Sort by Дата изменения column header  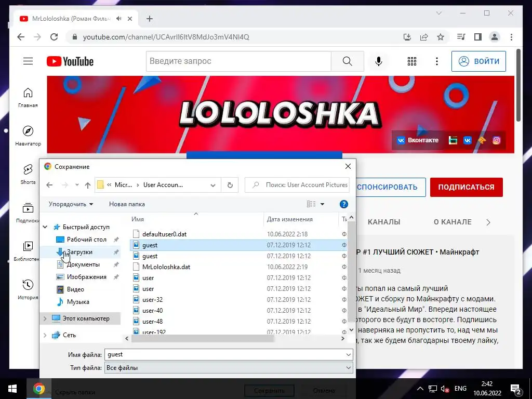[289, 219]
